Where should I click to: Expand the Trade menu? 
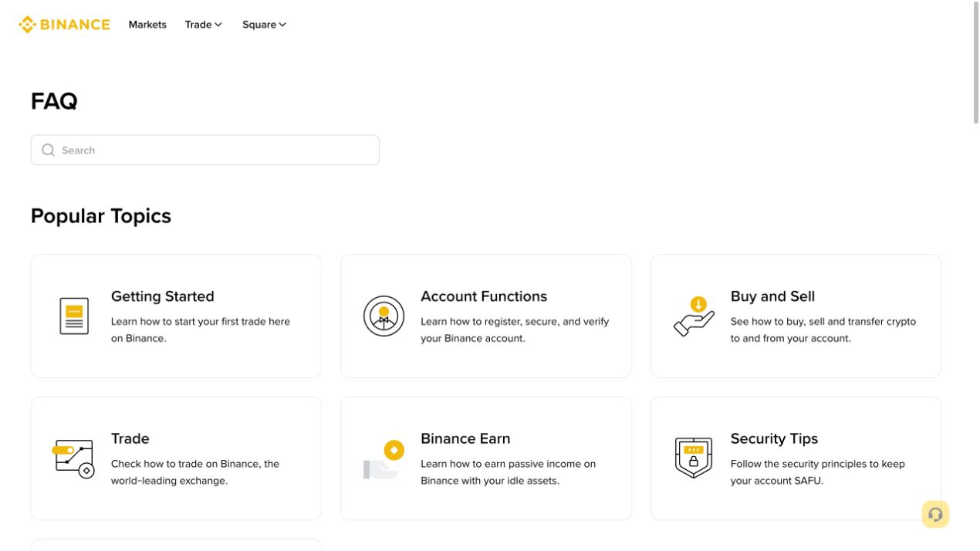(x=204, y=25)
